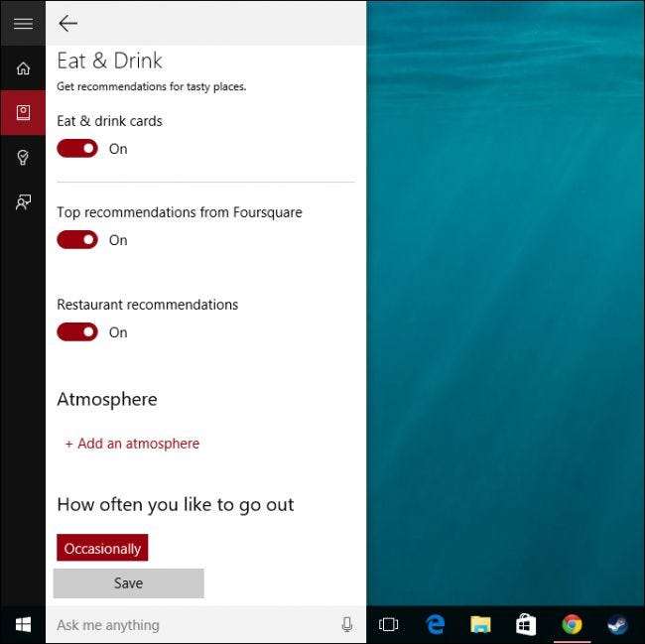Disable Top recommendations from Foursquare
Viewport: 645px width, 644px height.
tap(77, 240)
